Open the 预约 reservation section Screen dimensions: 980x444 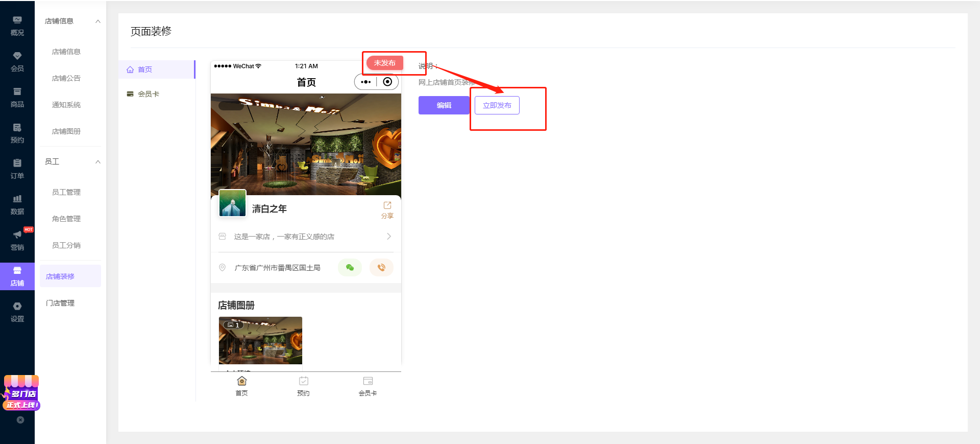point(17,133)
